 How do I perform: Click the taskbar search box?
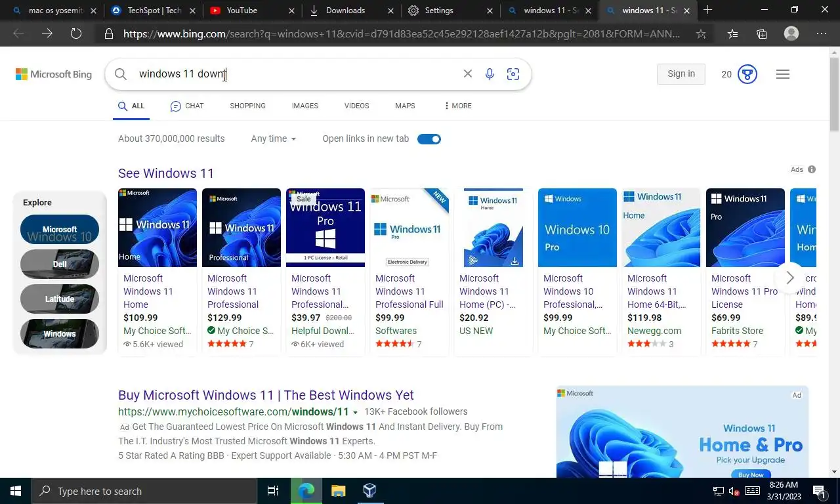[144, 491]
